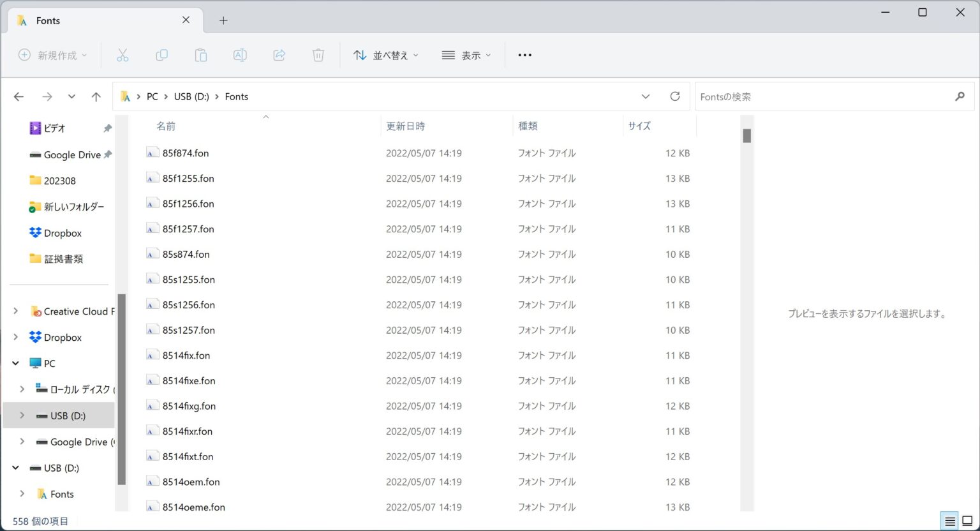The width and height of the screenshot is (980, 531).
Task: Click the Copy icon in toolbar
Action: (x=161, y=56)
